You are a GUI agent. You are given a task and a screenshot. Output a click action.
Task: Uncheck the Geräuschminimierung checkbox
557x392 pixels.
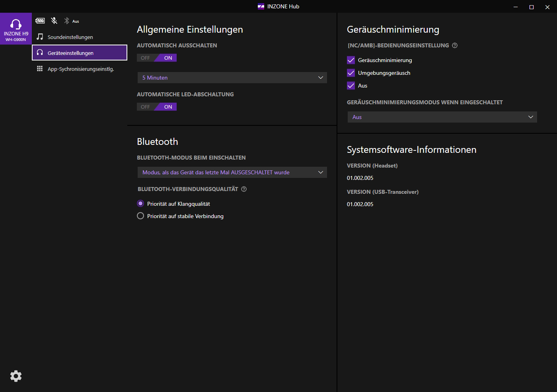click(351, 60)
